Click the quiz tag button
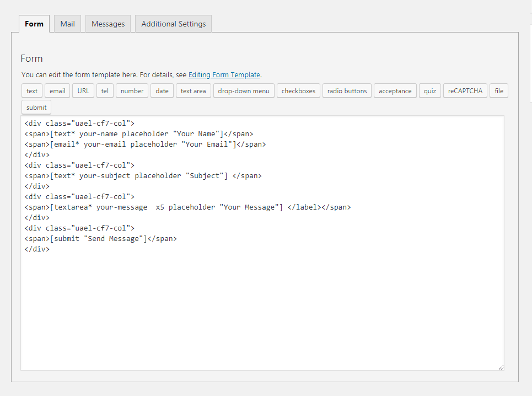Viewport: 532px width, 396px height. tap(430, 91)
